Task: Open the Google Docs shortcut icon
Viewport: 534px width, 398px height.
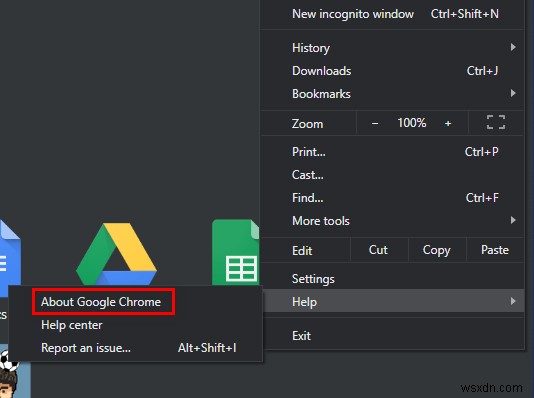Action: [x=10, y=258]
